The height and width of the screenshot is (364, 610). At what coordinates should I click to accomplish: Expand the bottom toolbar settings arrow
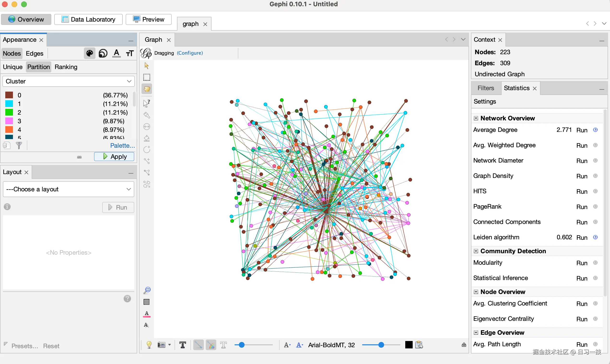pos(464,345)
